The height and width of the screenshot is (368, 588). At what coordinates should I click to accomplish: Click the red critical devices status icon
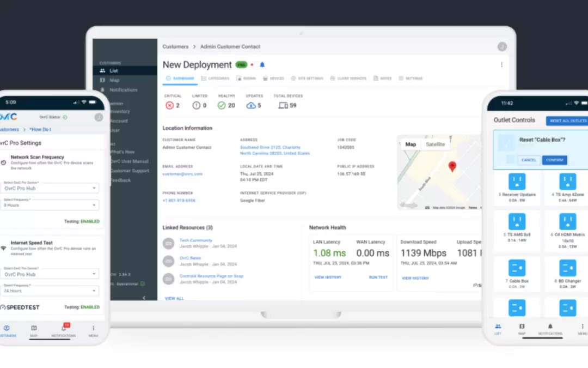(x=169, y=105)
